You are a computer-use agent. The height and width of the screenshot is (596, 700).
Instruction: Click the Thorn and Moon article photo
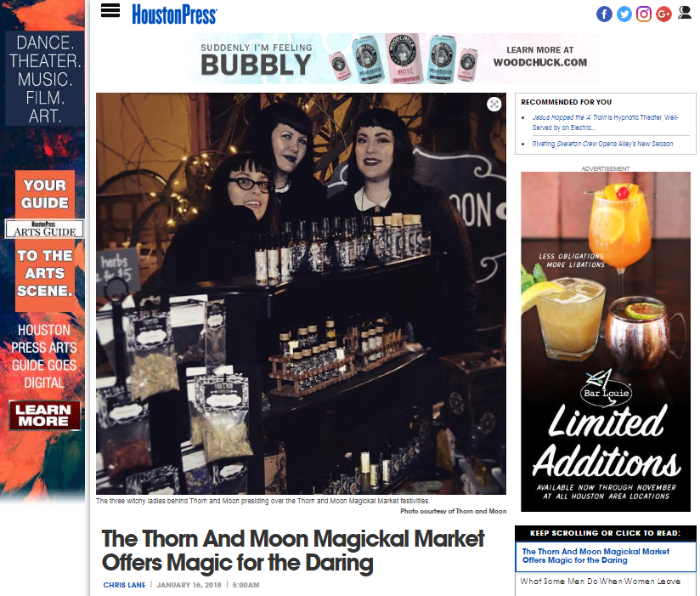click(301, 293)
